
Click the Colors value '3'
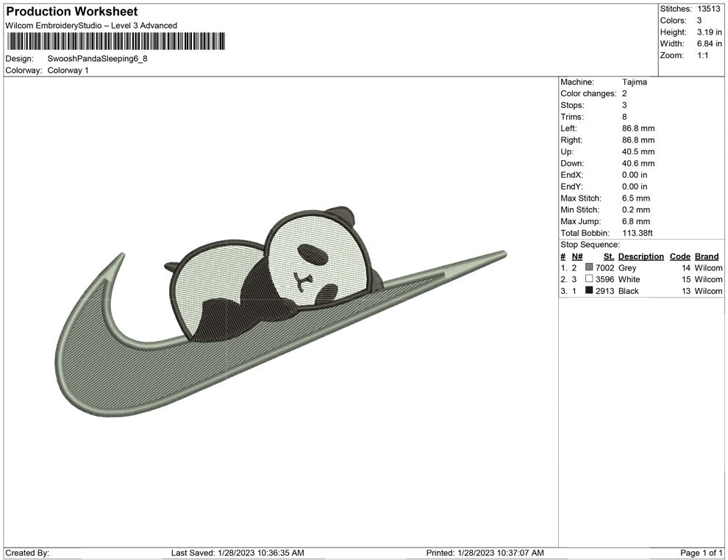pyautogui.click(x=699, y=21)
